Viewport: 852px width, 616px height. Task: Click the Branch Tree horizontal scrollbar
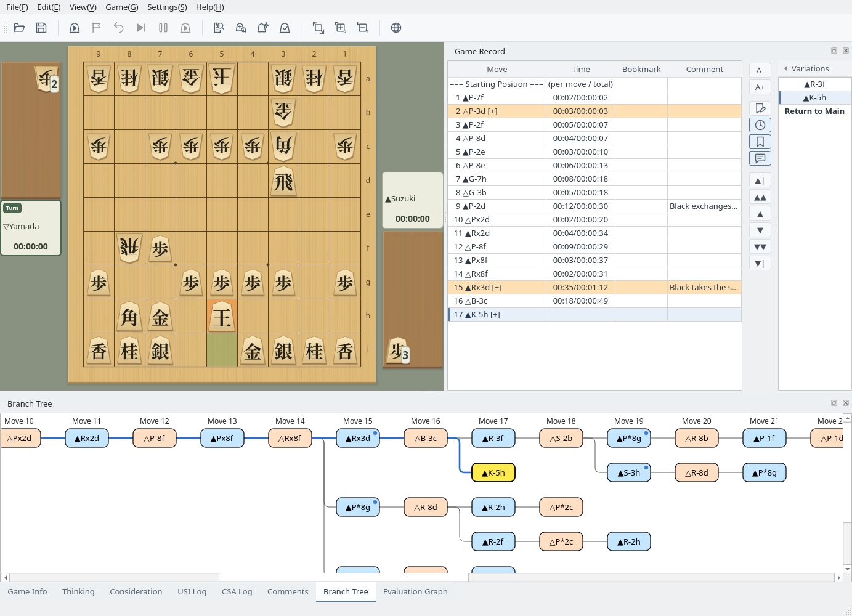coord(422,578)
